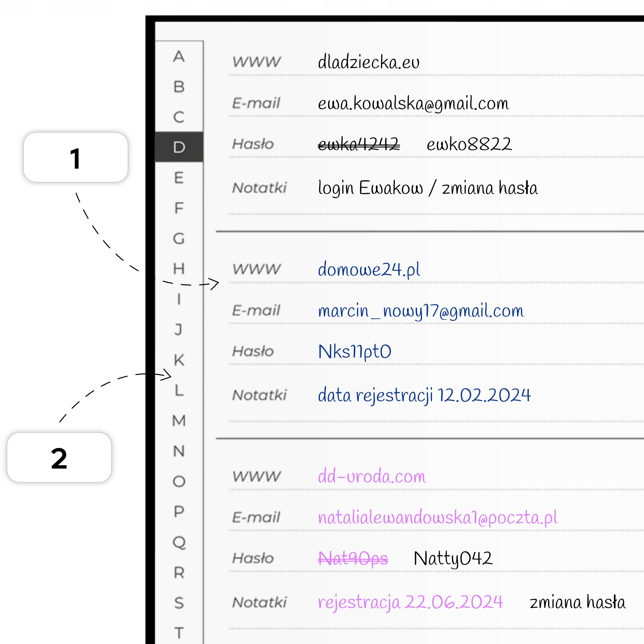
Task: Jump to the G index tab
Action: 179,238
